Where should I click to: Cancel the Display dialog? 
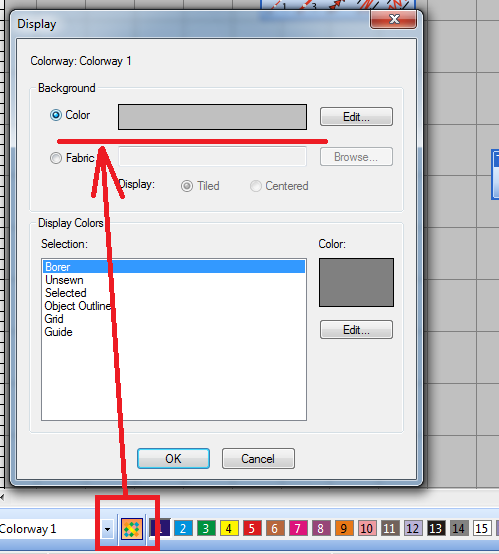[258, 459]
